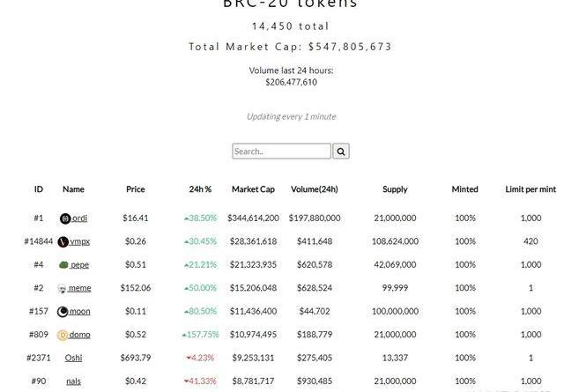Sort by Supply column header
The image size is (564, 392).
(x=395, y=189)
